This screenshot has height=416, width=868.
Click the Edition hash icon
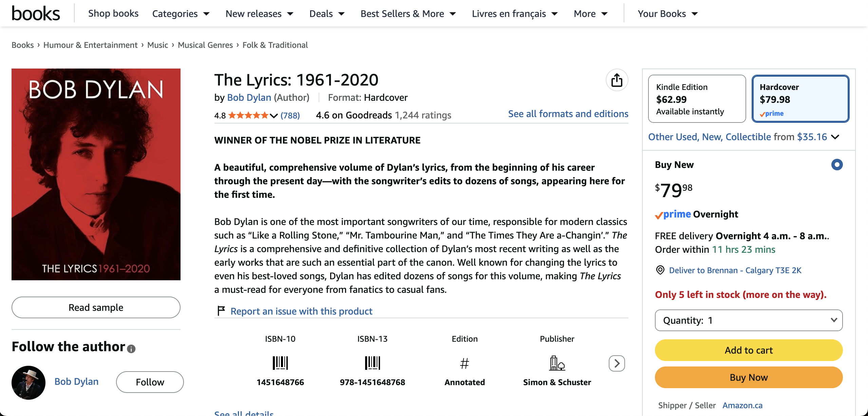coord(465,363)
